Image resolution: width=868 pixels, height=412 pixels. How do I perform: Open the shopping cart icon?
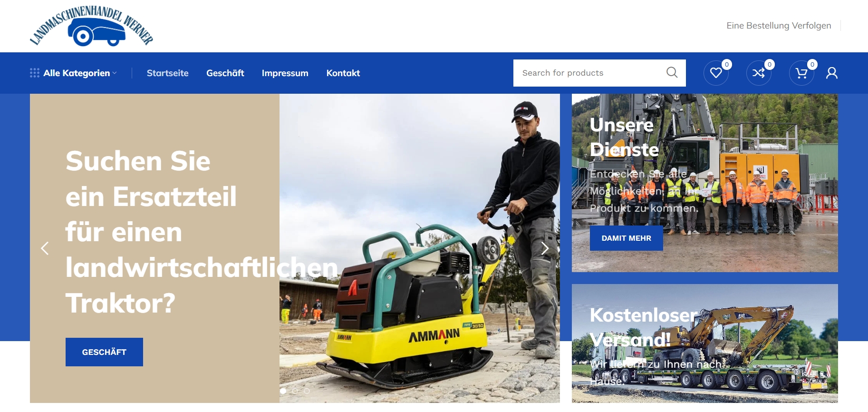[x=801, y=73]
